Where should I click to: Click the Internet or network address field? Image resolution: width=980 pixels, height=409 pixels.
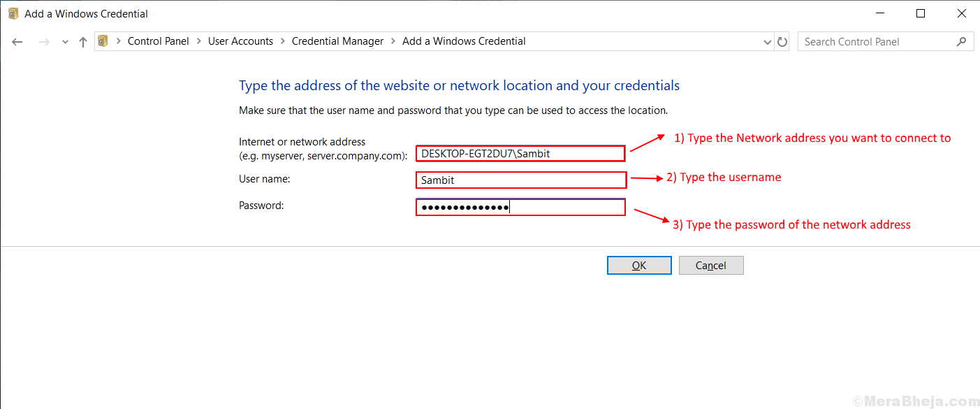(x=520, y=153)
